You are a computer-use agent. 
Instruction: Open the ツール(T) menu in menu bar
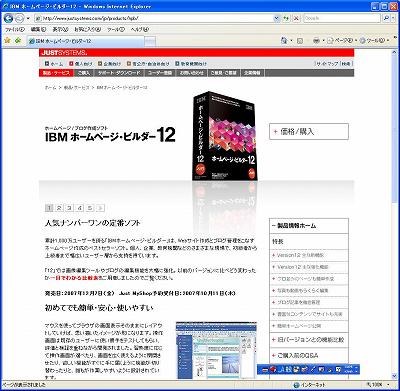[x=116, y=29]
